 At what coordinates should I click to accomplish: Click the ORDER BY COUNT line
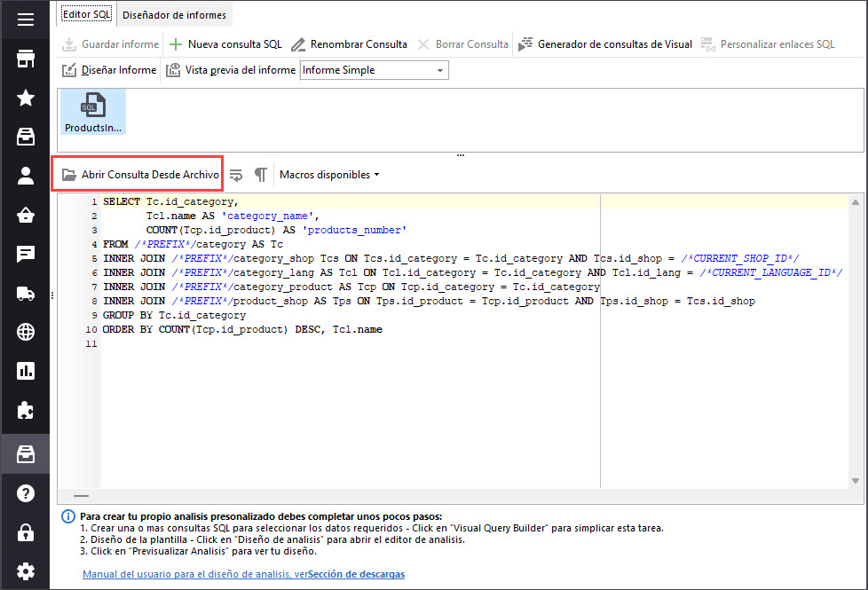point(242,330)
